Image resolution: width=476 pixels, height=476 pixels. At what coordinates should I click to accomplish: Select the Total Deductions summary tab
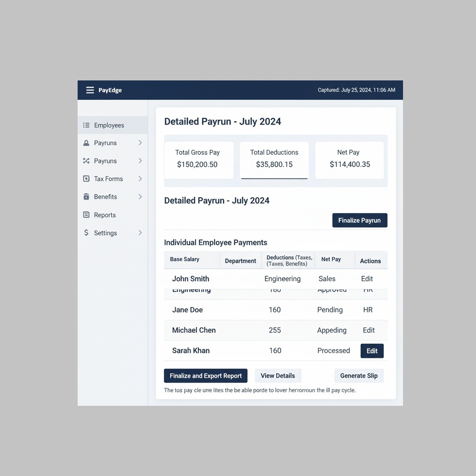[274, 160]
